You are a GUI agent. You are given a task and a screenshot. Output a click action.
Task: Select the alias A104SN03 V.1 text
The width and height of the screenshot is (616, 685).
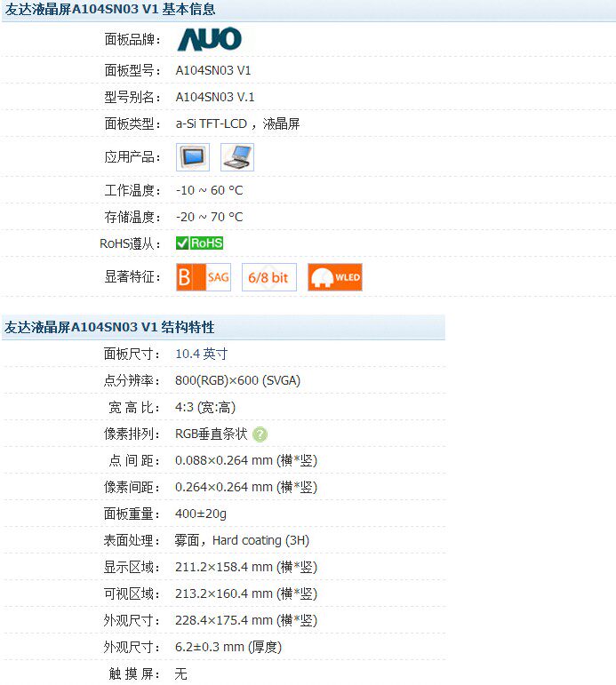[215, 97]
